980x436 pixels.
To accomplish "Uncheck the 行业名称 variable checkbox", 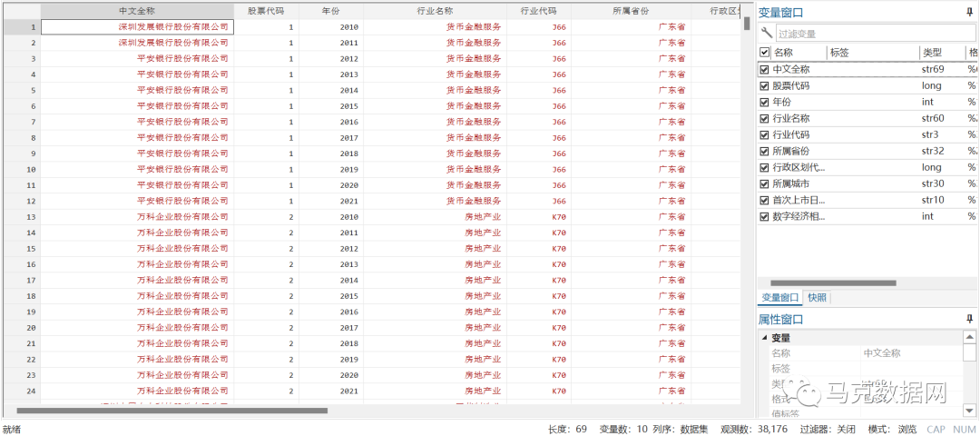I will pos(764,118).
